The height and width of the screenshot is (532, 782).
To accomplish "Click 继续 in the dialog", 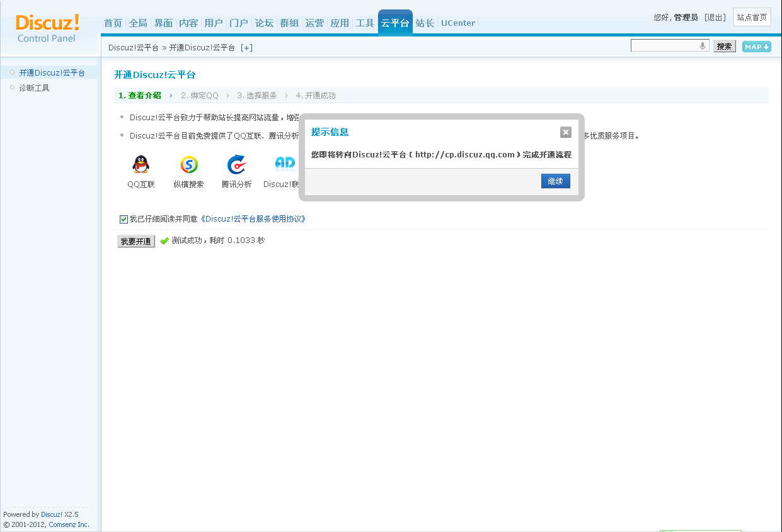I will pos(555,181).
